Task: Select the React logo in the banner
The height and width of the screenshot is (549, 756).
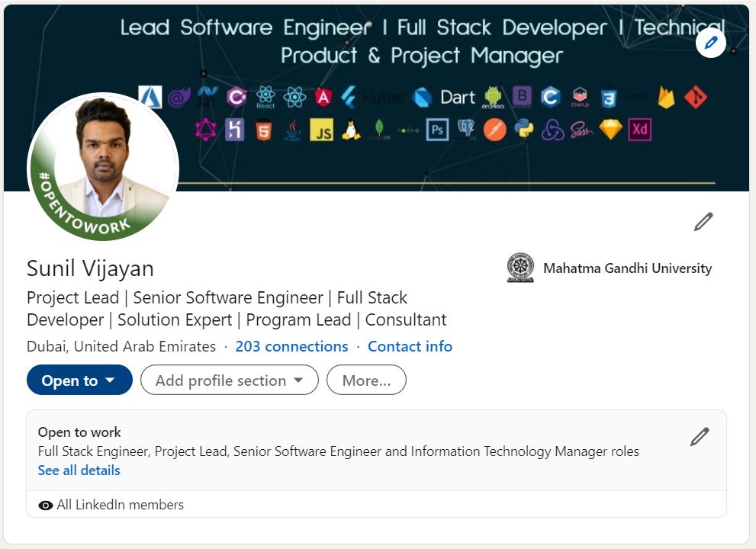Action: tap(264, 95)
